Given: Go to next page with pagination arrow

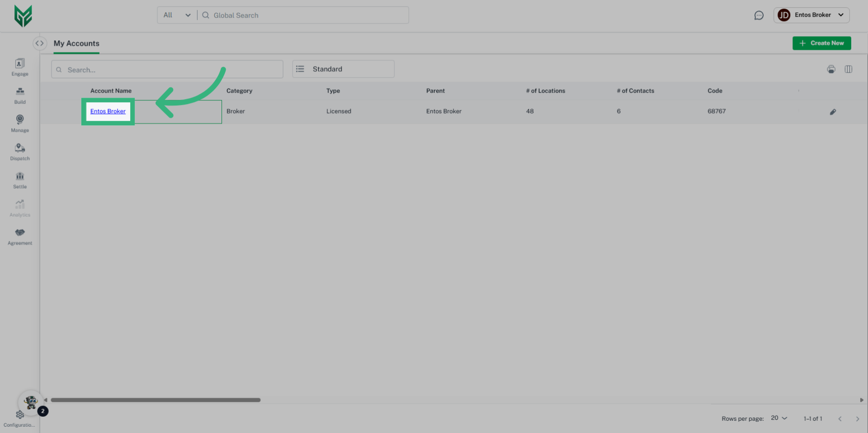Looking at the screenshot, I should point(857,419).
